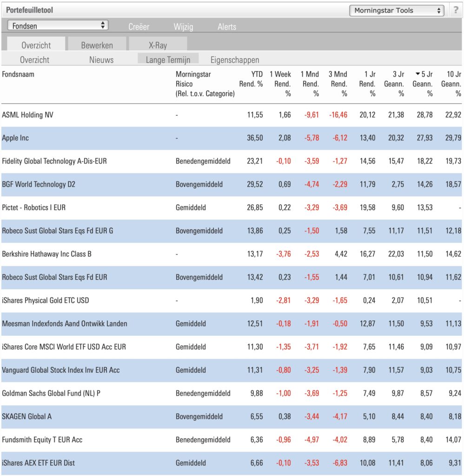464x476 pixels.
Task: Sort by 1 Jr Rend. column
Action: tap(367, 84)
